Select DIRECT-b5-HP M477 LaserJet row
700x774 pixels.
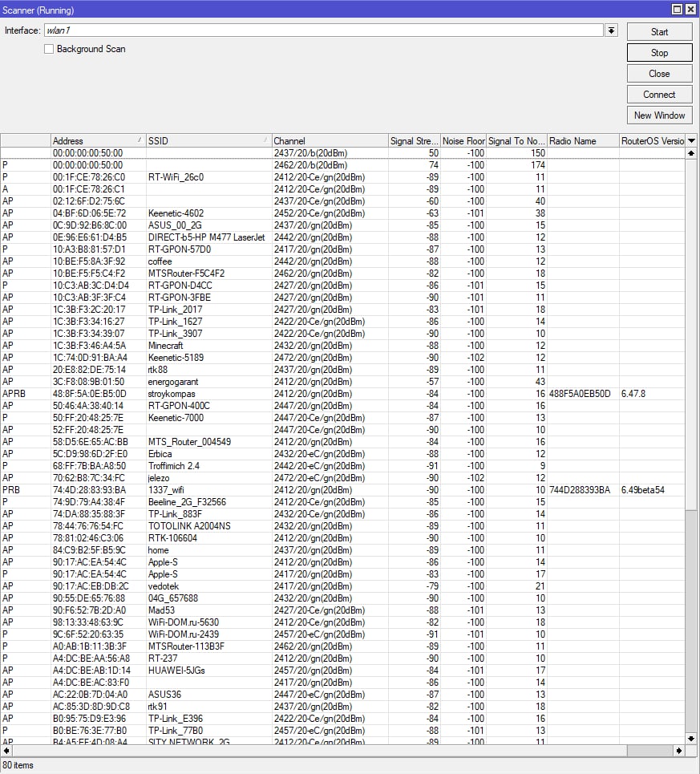[x=342, y=237]
